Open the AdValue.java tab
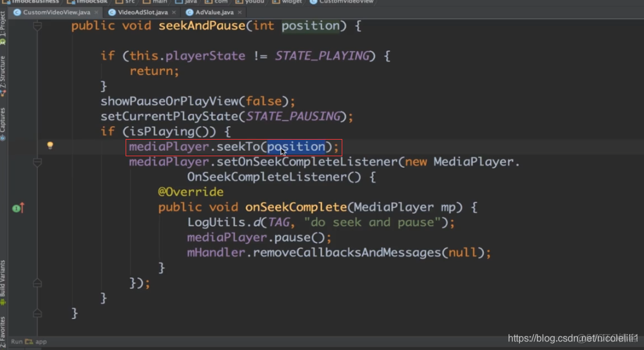The image size is (644, 350). [214, 12]
